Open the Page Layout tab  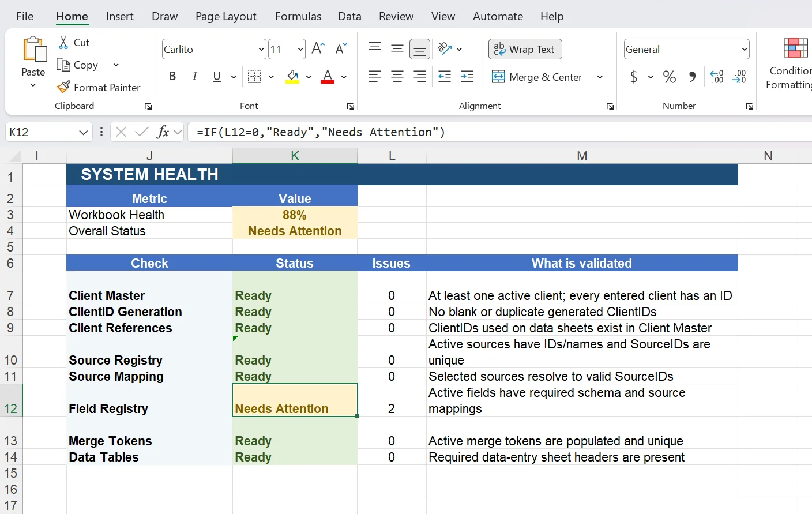[226, 16]
